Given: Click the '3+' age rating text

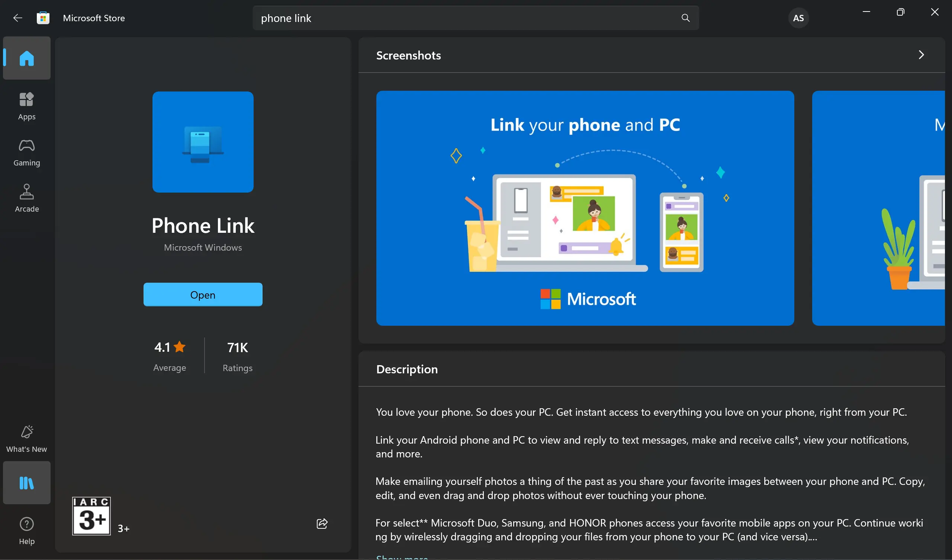Looking at the screenshot, I should pyautogui.click(x=123, y=528).
